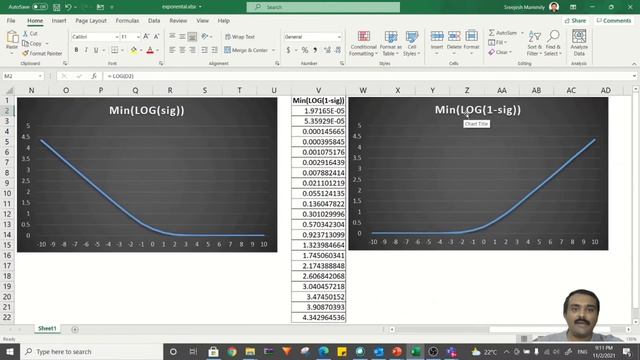
Task: Click the Undo icon
Action: (x=68, y=7)
